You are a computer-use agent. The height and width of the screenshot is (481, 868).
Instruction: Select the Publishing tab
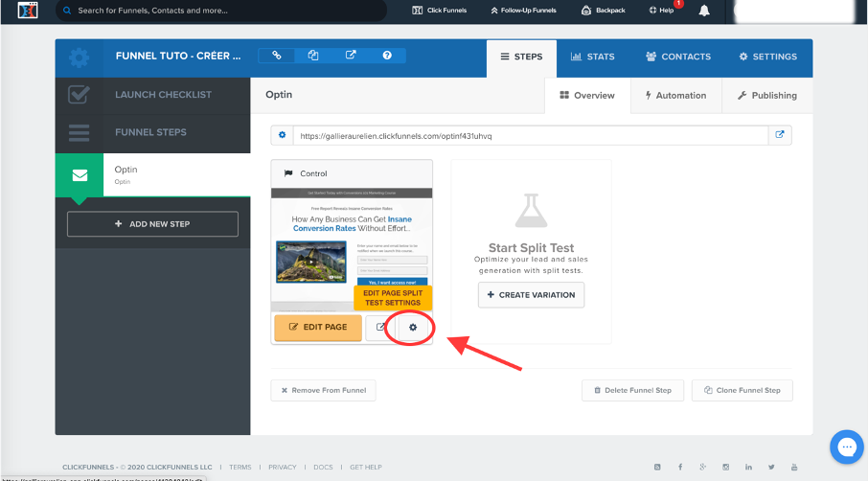coord(767,96)
